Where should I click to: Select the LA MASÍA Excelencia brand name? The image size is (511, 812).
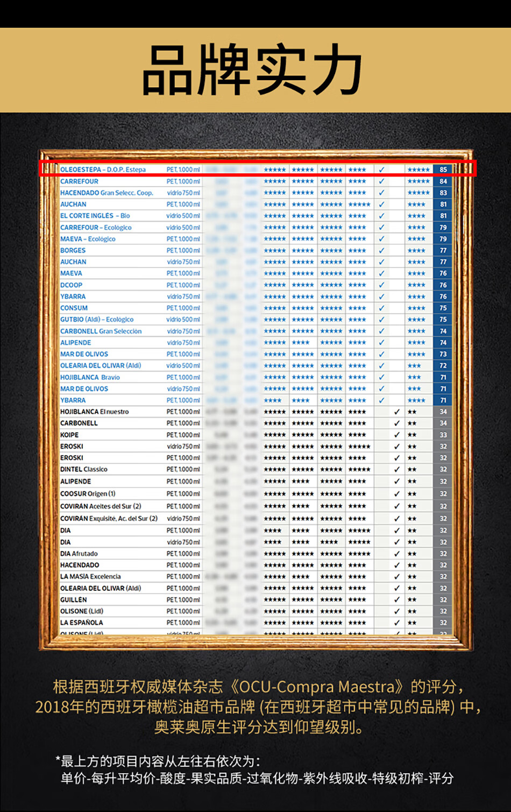90,576
